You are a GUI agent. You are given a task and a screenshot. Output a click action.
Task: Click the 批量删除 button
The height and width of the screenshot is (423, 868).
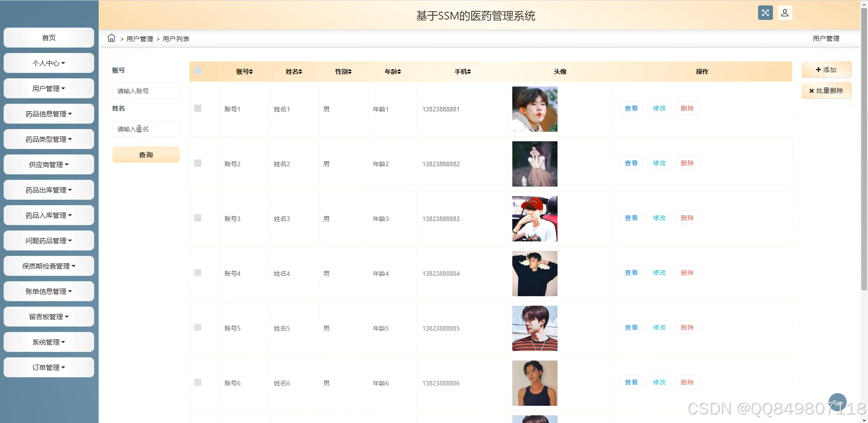tap(826, 91)
